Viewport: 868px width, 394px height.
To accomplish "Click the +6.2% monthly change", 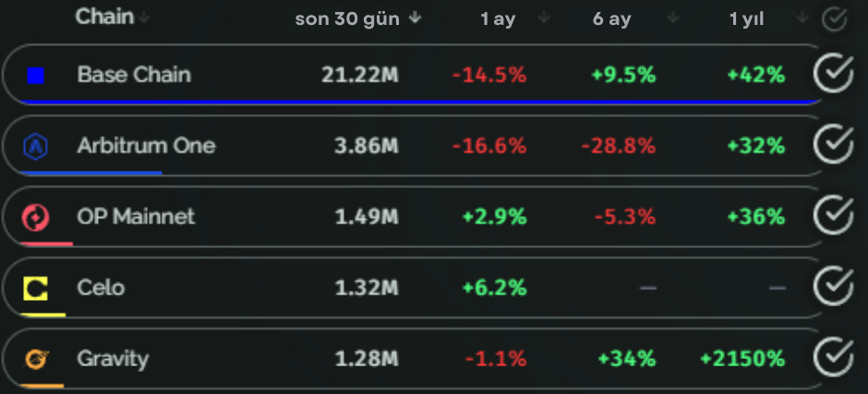I will tap(494, 288).
